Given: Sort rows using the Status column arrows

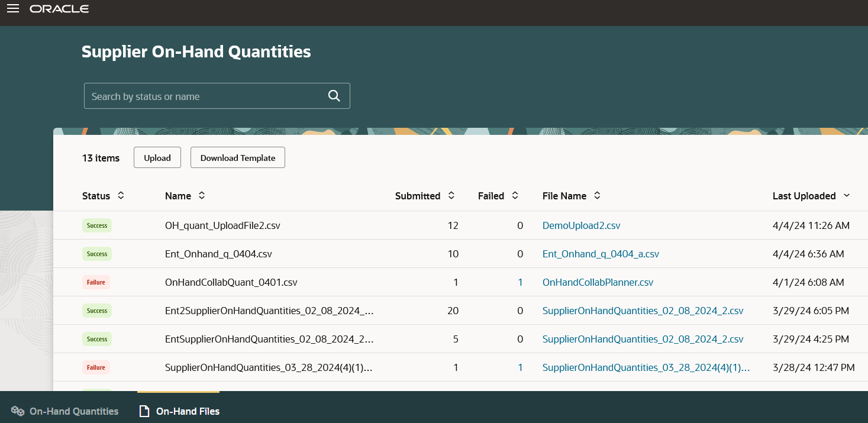Looking at the screenshot, I should (x=121, y=195).
